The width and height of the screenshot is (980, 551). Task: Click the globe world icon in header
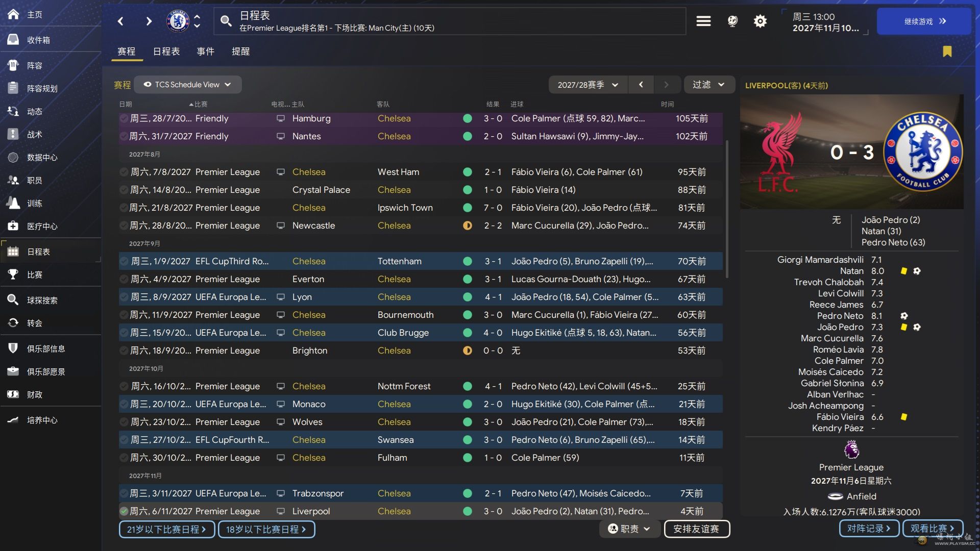(x=732, y=21)
